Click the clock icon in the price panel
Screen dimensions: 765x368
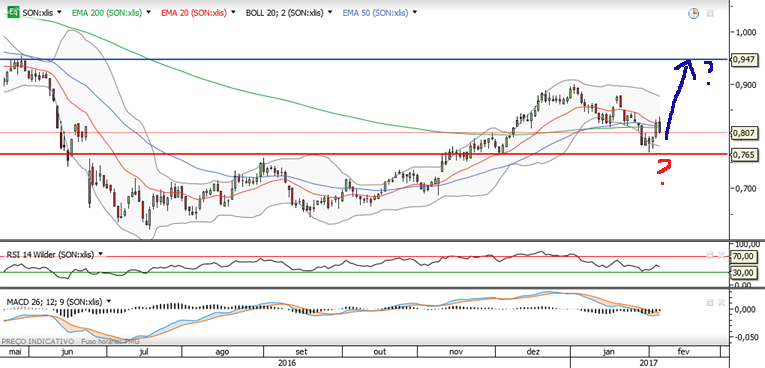coord(693,14)
